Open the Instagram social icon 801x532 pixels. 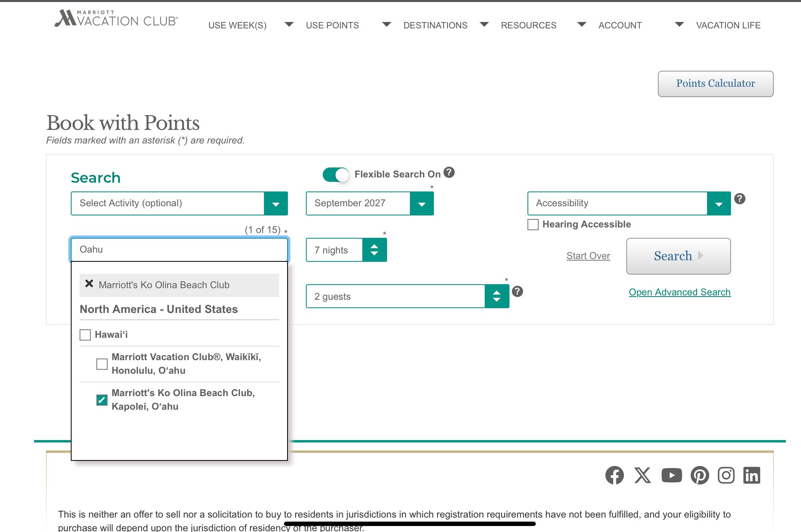pyautogui.click(x=726, y=475)
